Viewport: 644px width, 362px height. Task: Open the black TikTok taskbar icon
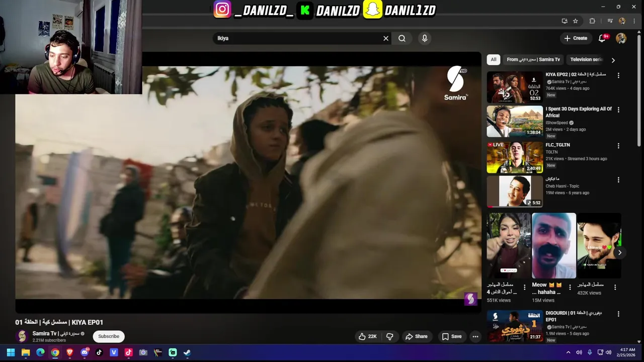(x=99, y=352)
